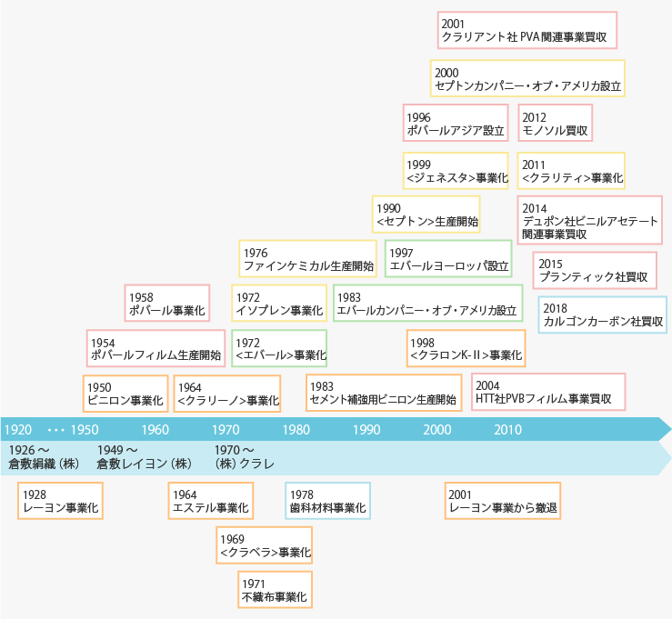The height and width of the screenshot is (619, 672).
Task: Click the 1970～ (株)クラレ company label
Action: [x=245, y=457]
